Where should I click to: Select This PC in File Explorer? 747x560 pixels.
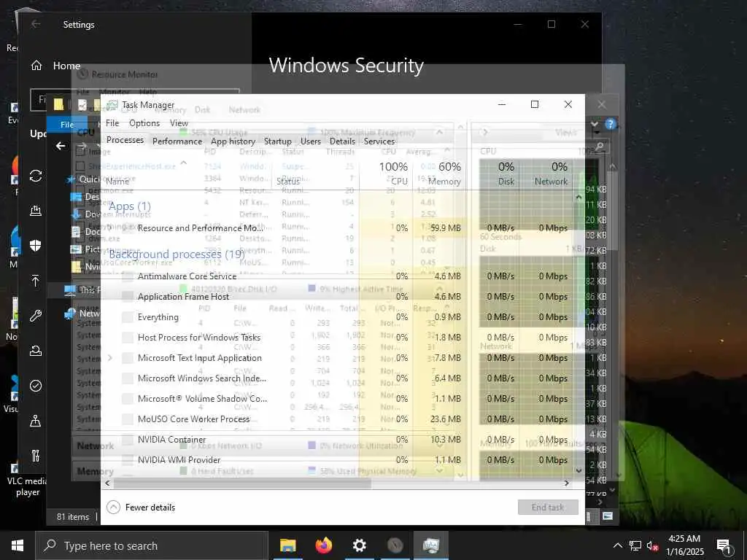(82, 289)
